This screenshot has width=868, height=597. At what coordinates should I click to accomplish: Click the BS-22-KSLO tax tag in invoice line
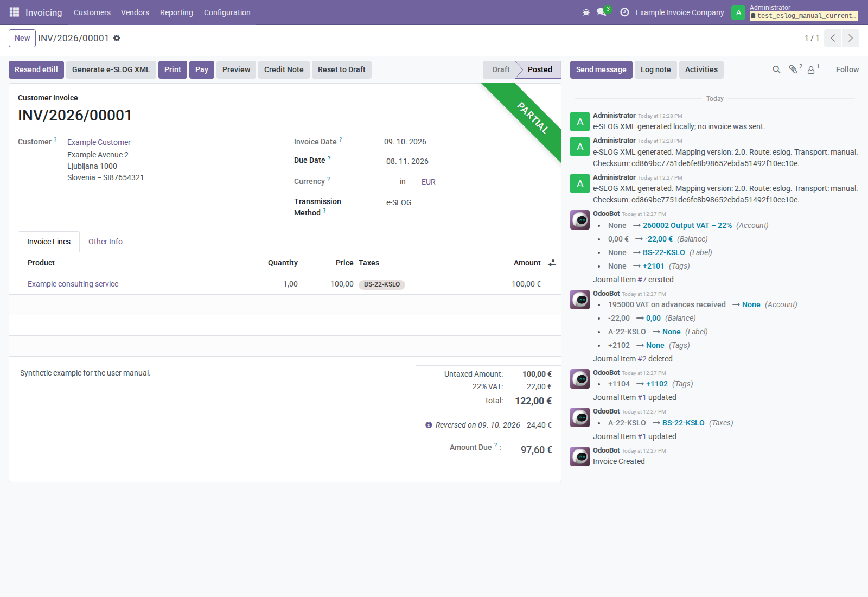pyautogui.click(x=382, y=284)
